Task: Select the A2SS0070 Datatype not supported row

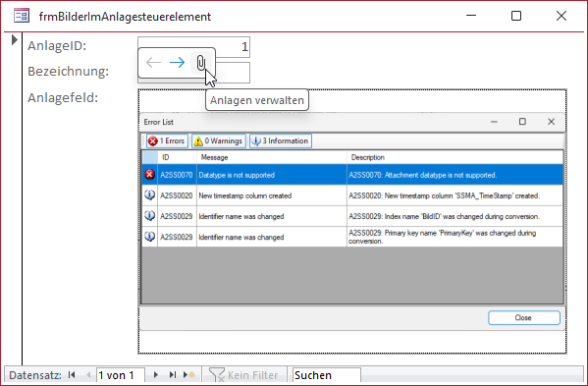Action: [352, 175]
